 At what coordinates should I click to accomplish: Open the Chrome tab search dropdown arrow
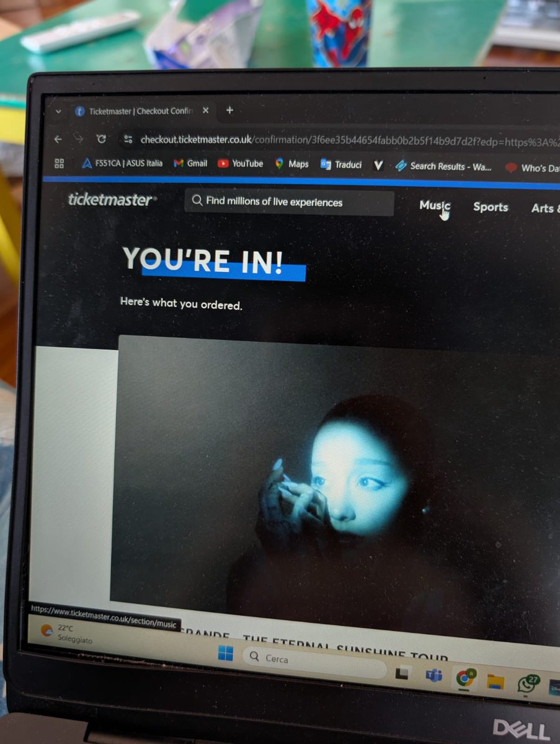point(58,112)
